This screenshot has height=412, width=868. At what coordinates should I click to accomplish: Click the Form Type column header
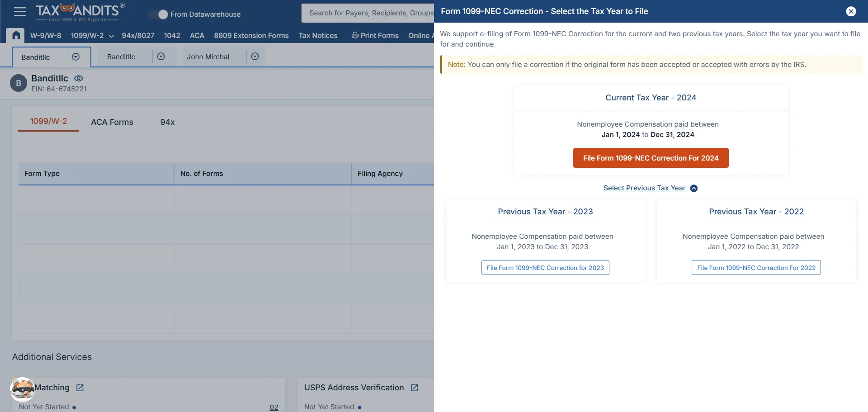[96, 174]
